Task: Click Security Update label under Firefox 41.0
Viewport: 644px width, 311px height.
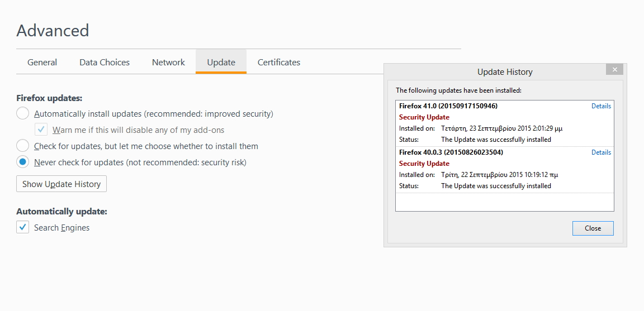Action: [x=424, y=117]
